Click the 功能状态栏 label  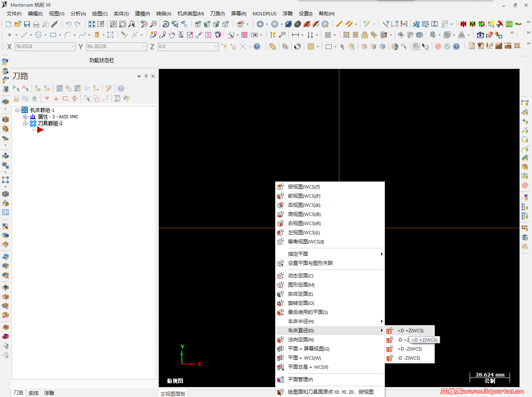(x=101, y=60)
